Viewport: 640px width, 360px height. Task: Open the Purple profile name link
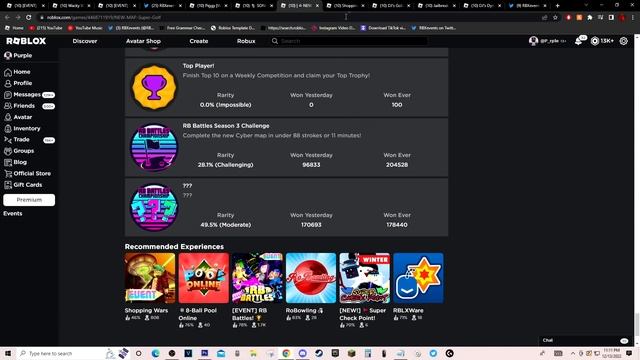tap(22, 56)
